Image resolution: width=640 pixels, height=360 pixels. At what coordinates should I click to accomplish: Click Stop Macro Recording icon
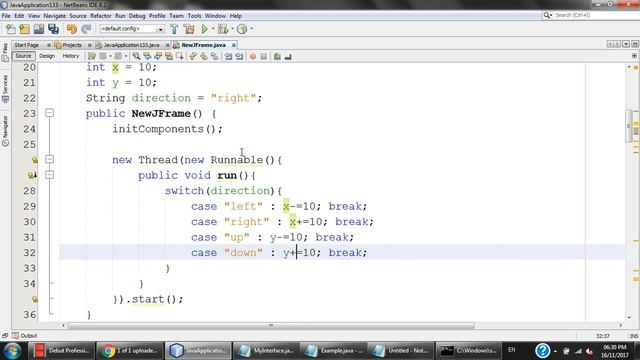pyautogui.click(x=264, y=56)
